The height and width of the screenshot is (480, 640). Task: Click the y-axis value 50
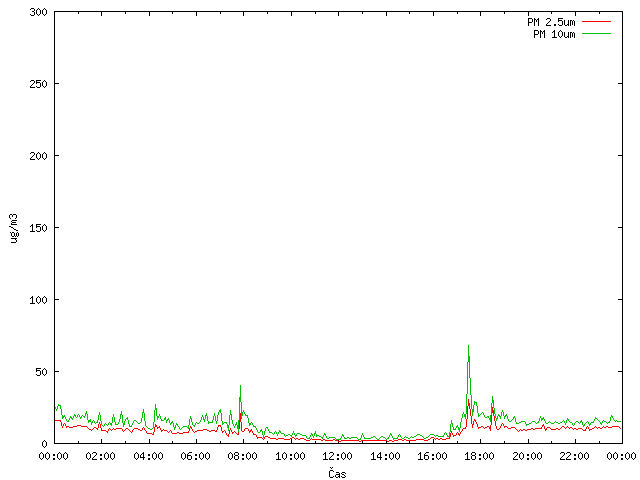tap(41, 372)
